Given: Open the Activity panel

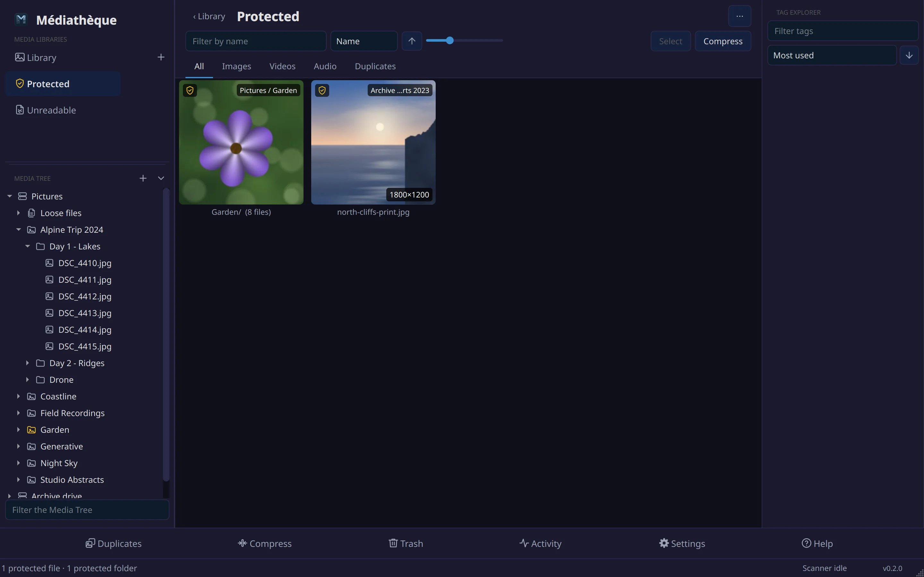Looking at the screenshot, I should coord(540,543).
